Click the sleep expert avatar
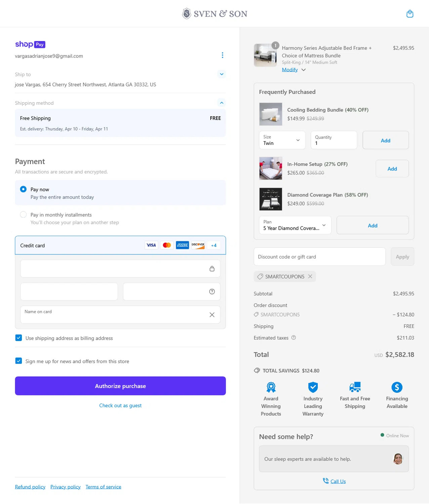Image resolution: width=429 pixels, height=504 pixels. pyautogui.click(x=398, y=459)
